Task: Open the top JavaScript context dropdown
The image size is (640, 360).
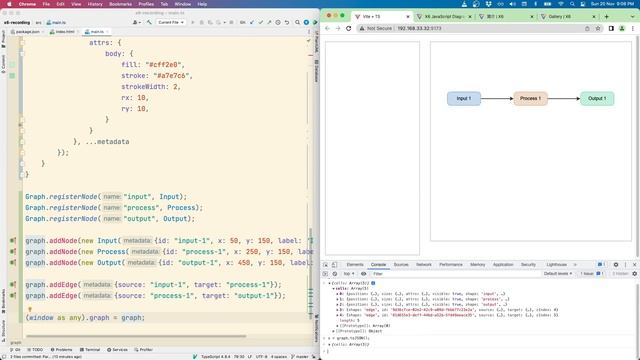Action: (x=348, y=274)
